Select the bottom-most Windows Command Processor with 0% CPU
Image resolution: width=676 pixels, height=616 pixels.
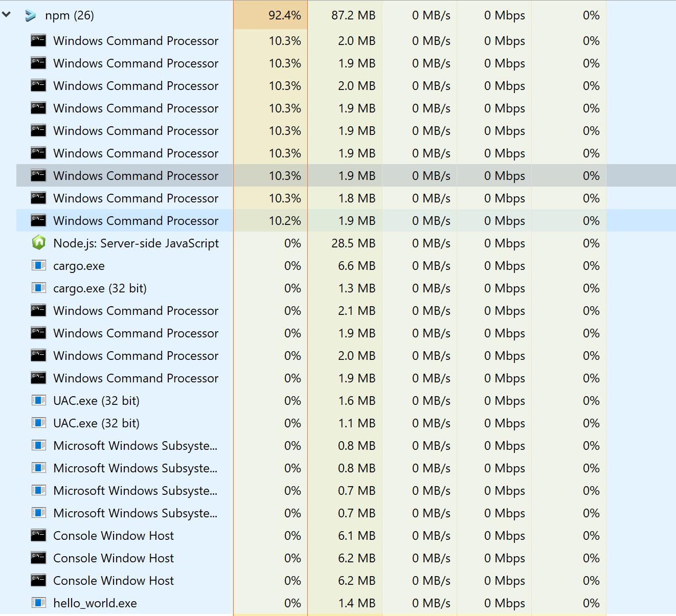(136, 378)
